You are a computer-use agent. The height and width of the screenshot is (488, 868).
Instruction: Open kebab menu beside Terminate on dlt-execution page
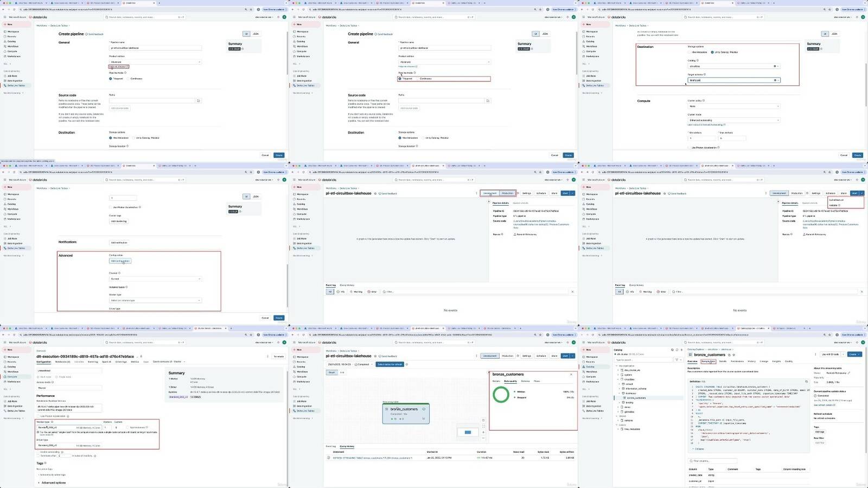tap(268, 357)
